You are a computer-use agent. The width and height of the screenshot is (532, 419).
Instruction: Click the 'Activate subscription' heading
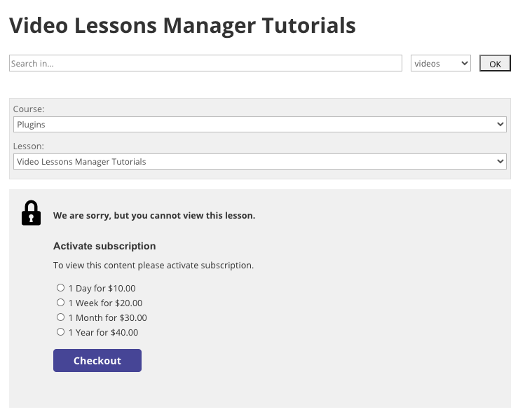104,246
